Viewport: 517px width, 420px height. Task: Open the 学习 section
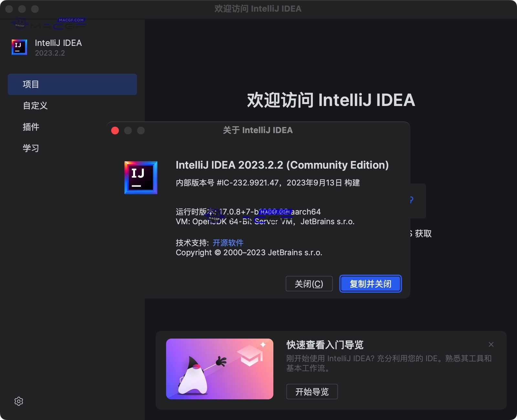(x=31, y=148)
